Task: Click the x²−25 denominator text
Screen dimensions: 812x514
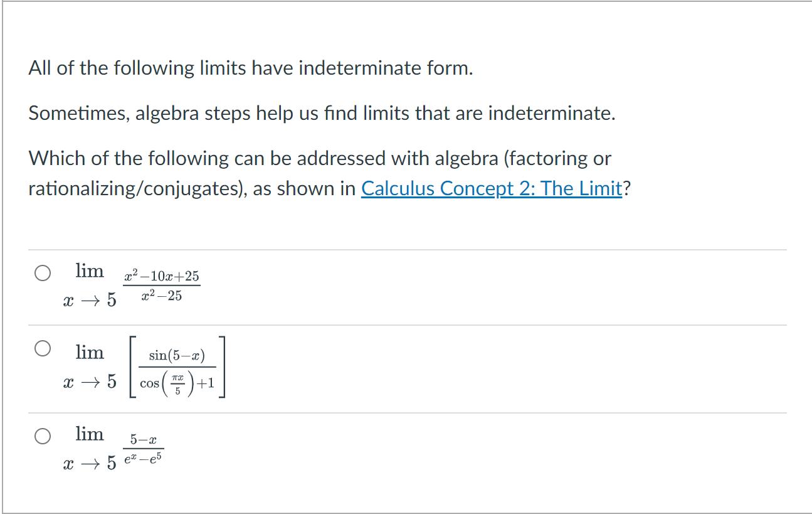Action: 162,296
